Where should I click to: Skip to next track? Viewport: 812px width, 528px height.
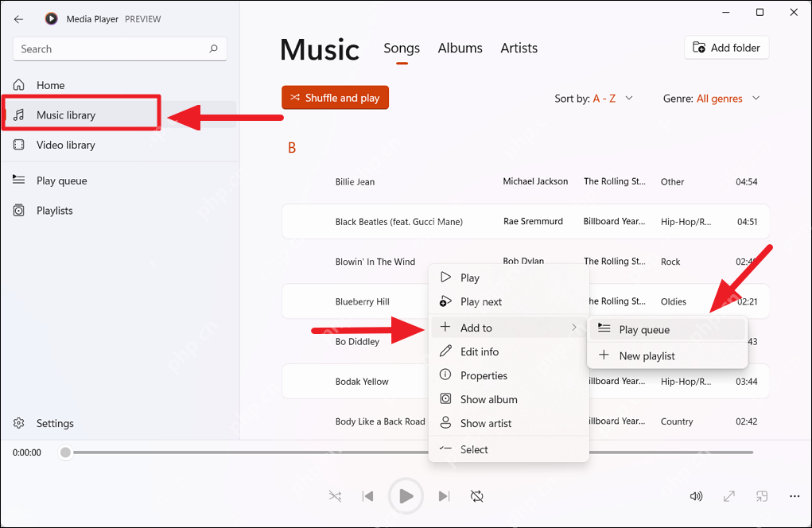[444, 496]
